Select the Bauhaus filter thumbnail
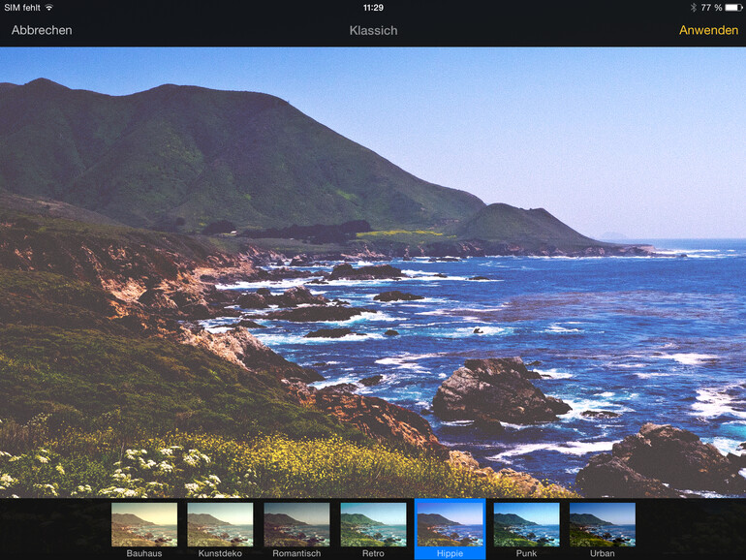This screenshot has height=560, width=746. [144, 524]
